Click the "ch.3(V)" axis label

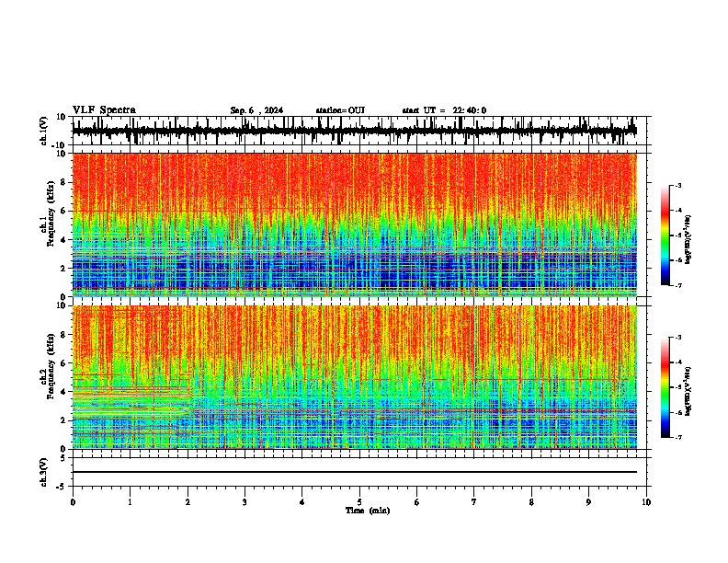44,473
